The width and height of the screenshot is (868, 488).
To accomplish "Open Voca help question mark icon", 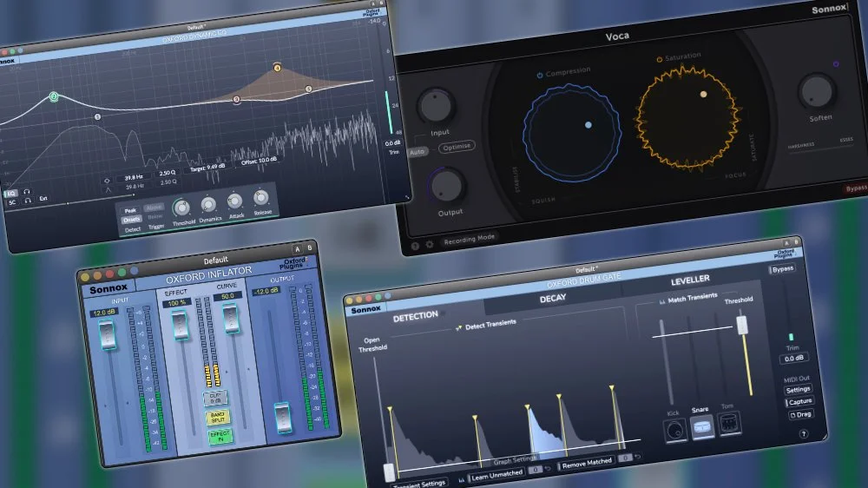I will (x=415, y=246).
